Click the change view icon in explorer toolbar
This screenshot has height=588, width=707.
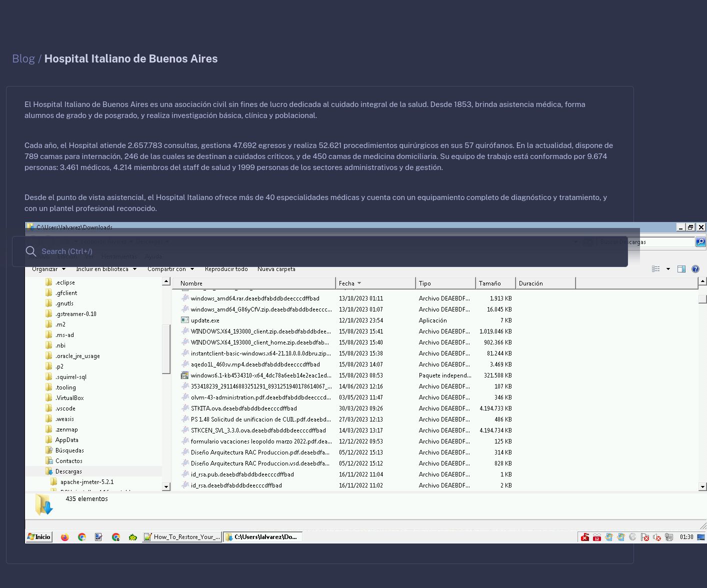point(656,269)
